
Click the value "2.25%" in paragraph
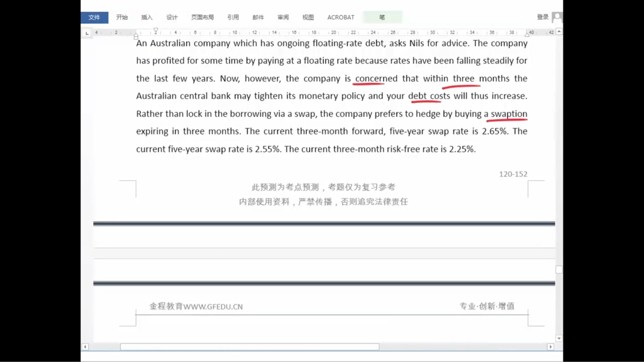coord(462,149)
